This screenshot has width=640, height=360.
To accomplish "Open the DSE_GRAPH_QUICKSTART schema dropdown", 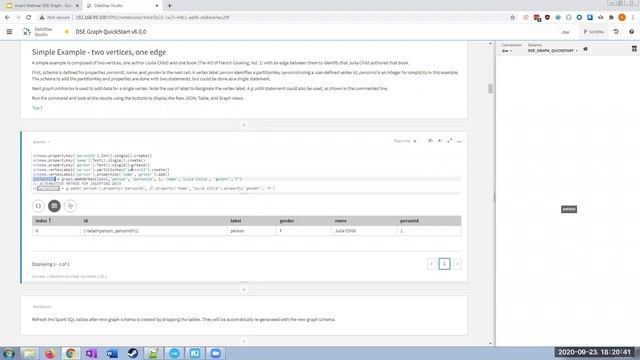I will click(553, 51).
